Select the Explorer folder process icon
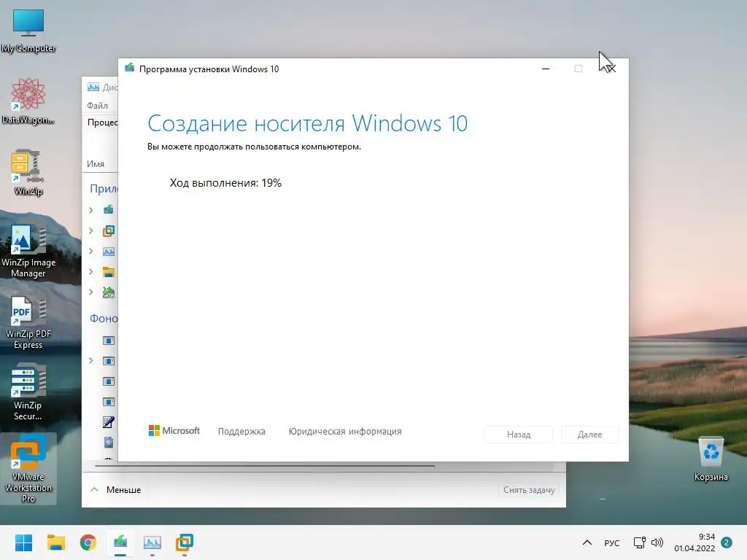Screen dimensions: 747x560 [x=109, y=272]
